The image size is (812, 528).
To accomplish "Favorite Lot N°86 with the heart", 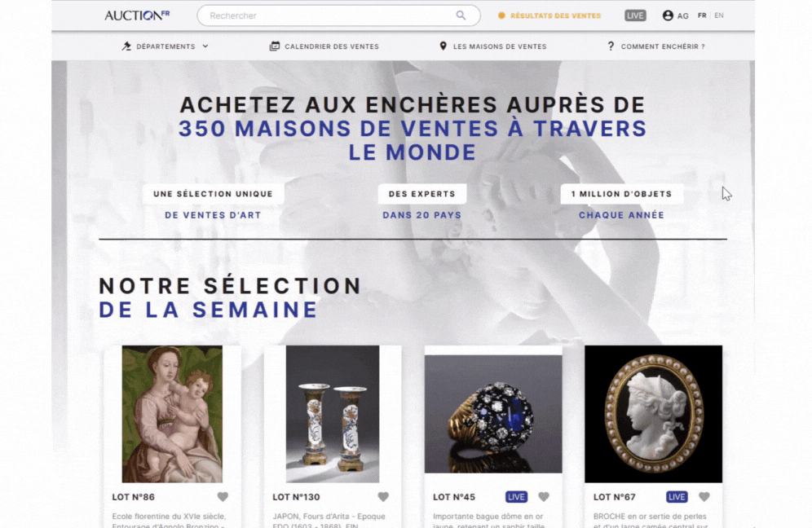I will point(223,497).
